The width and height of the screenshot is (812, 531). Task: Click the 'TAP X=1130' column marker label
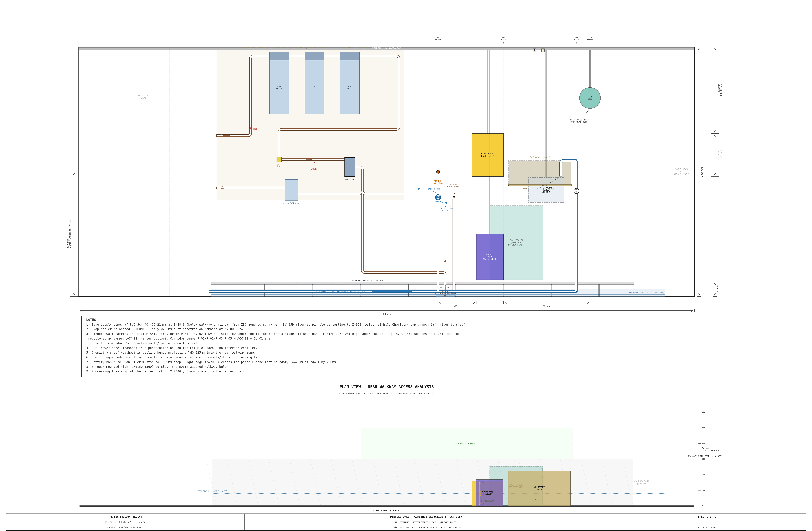[x=576, y=39]
